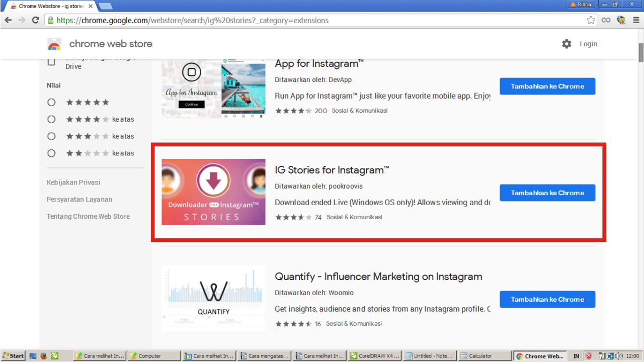Click the IN language indicator in the tray
Screen dimensions: 644x362
576,356
